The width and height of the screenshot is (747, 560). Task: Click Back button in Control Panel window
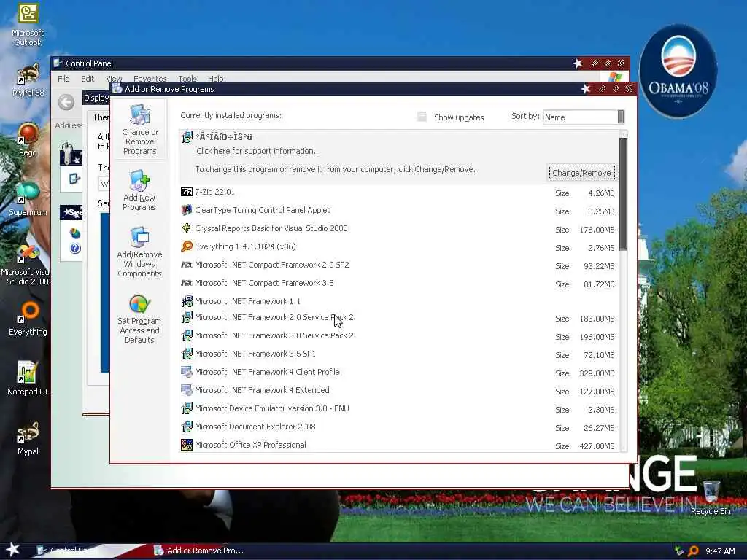(x=66, y=102)
